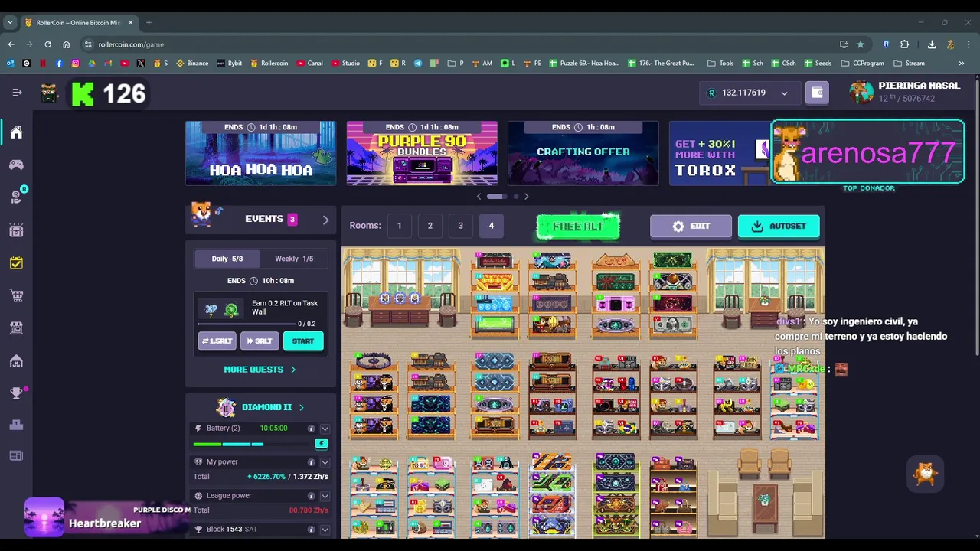
Task: Select Room 4 tab
Action: point(492,226)
